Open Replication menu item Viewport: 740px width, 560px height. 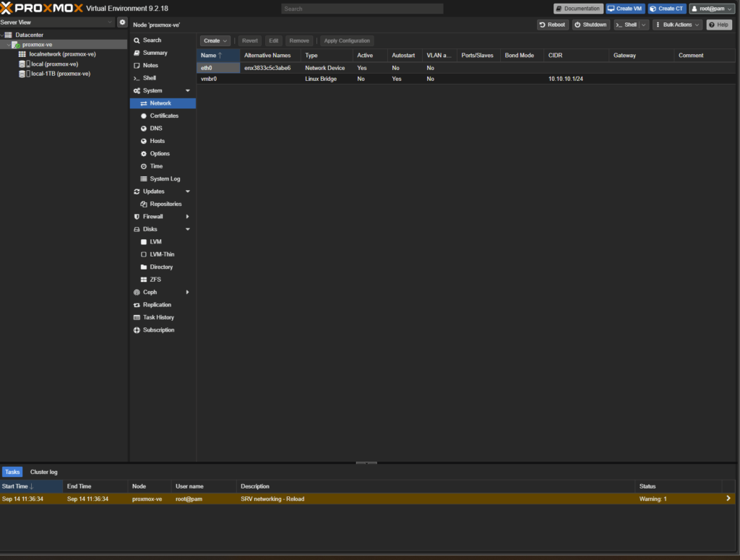point(163,305)
